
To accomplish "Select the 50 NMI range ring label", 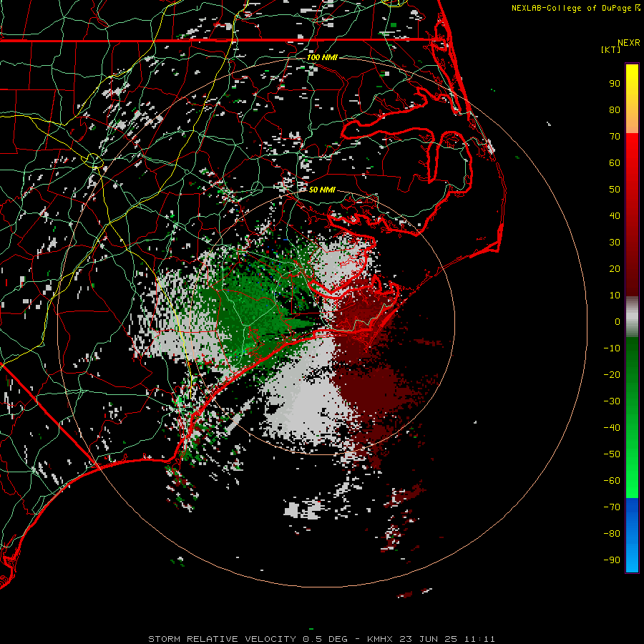I will point(322,190).
